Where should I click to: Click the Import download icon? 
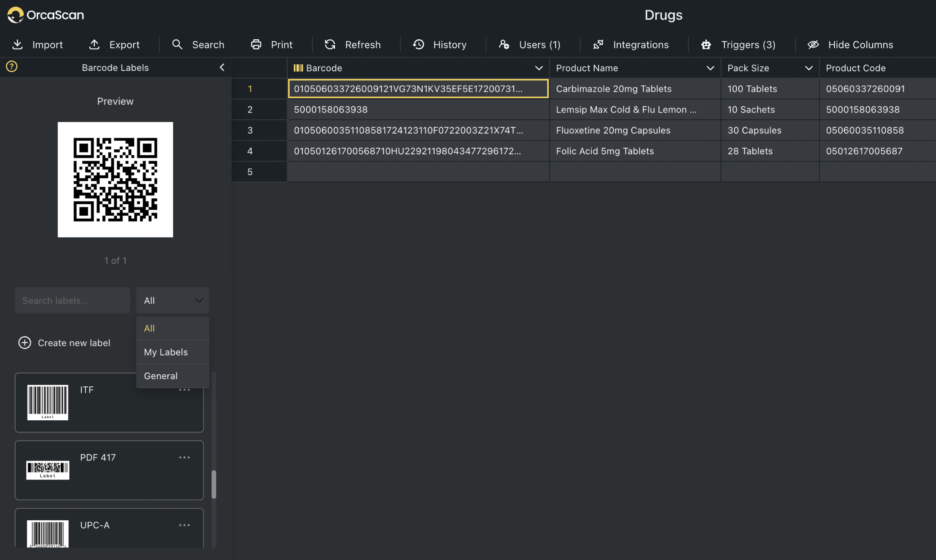17,44
